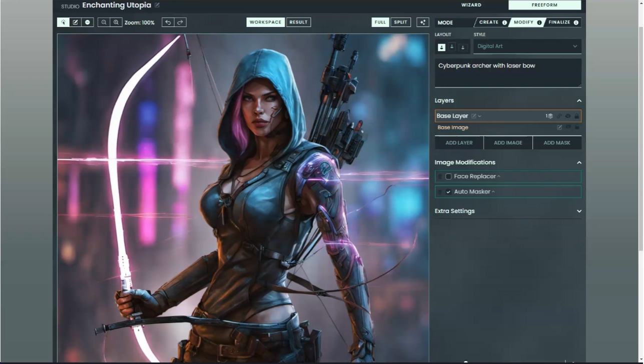Rename project using edit icon beside Enchanting Utopia
Image resolution: width=644 pixels, height=364 pixels.
(x=157, y=5)
